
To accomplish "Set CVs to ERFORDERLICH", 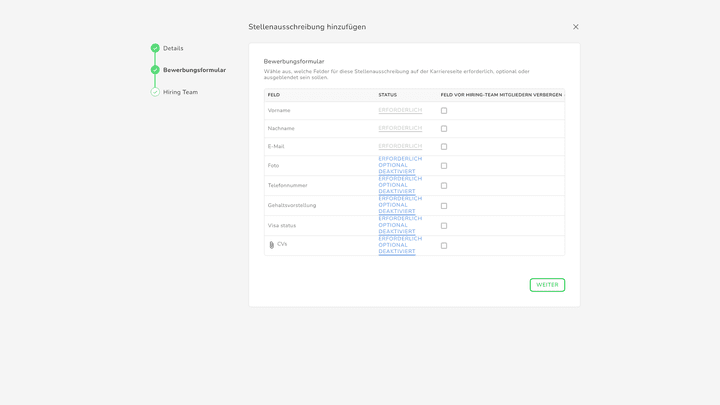I will 400,239.
